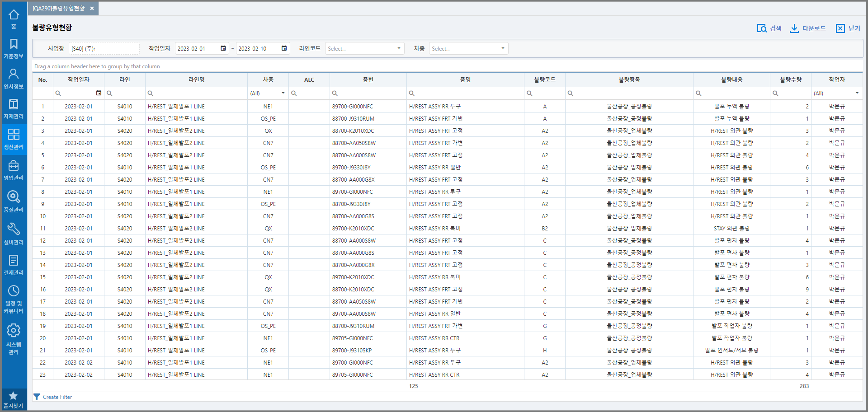The width and height of the screenshot is (868, 412).
Task: Click the Create Filter link
Action: tap(57, 397)
